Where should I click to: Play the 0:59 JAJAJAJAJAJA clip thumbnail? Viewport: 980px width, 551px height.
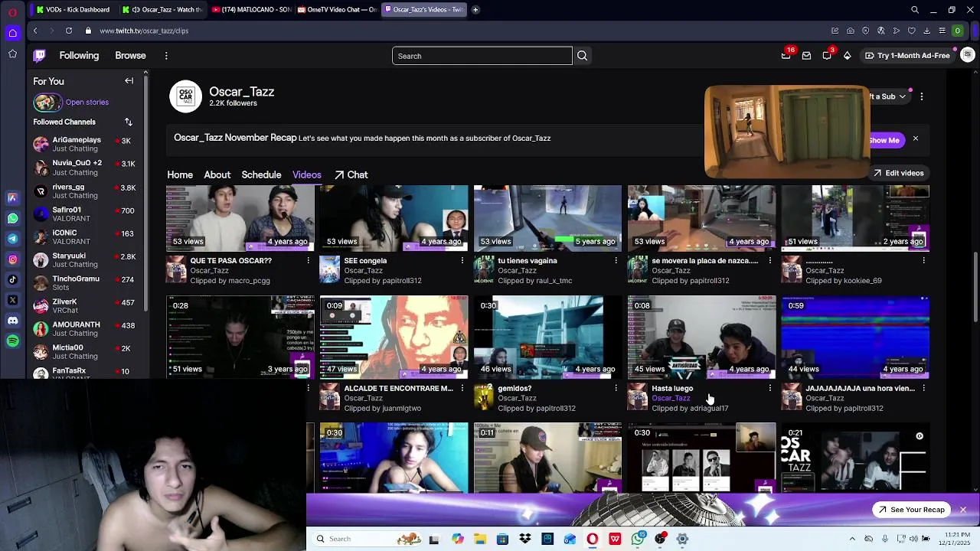(855, 337)
